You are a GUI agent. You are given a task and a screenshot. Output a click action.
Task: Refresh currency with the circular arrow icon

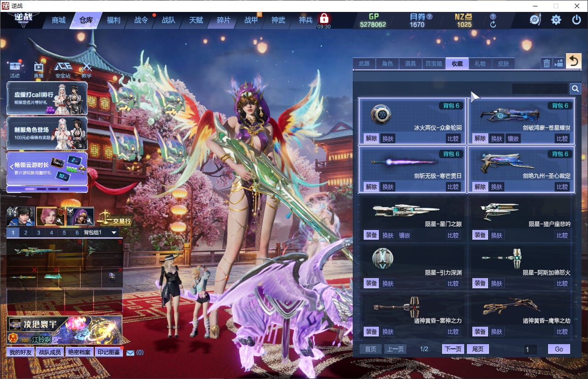(x=493, y=24)
